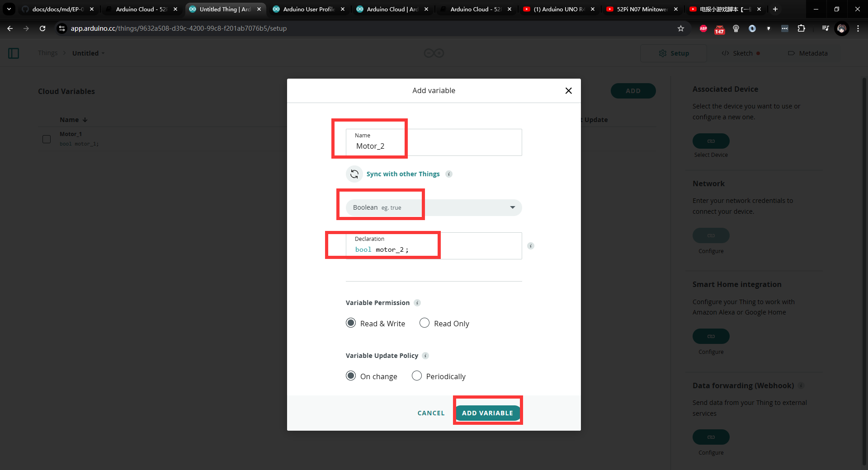Click the Declaration field bool motor_2
Image resolution: width=868 pixels, height=470 pixels.
tap(434, 245)
